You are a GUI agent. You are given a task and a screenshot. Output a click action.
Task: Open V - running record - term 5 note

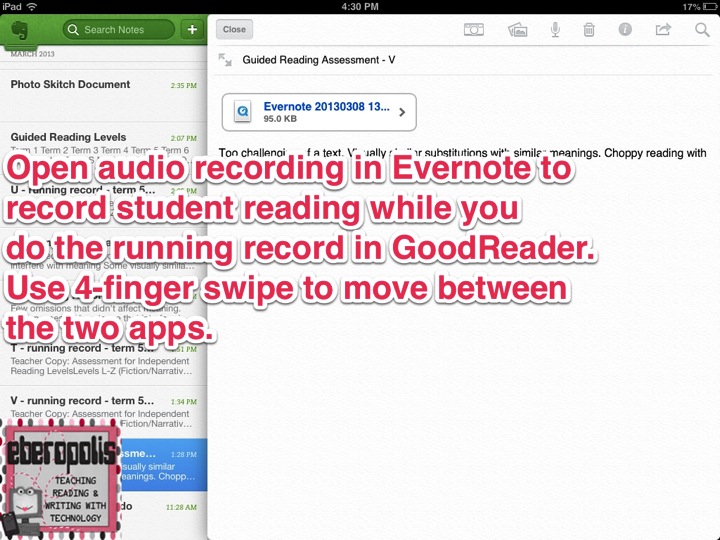tap(104, 412)
